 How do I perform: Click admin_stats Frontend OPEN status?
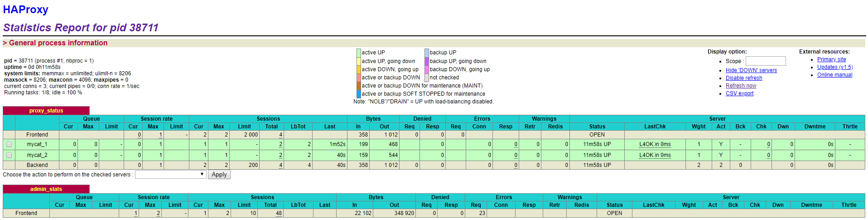pos(615,213)
